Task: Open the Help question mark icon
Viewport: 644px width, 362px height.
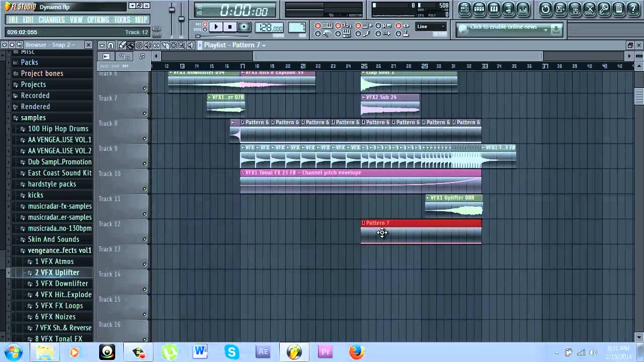Action: [x=633, y=10]
